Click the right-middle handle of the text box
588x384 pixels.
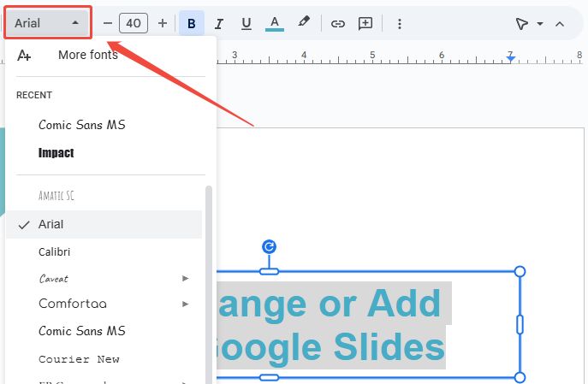[520, 324]
